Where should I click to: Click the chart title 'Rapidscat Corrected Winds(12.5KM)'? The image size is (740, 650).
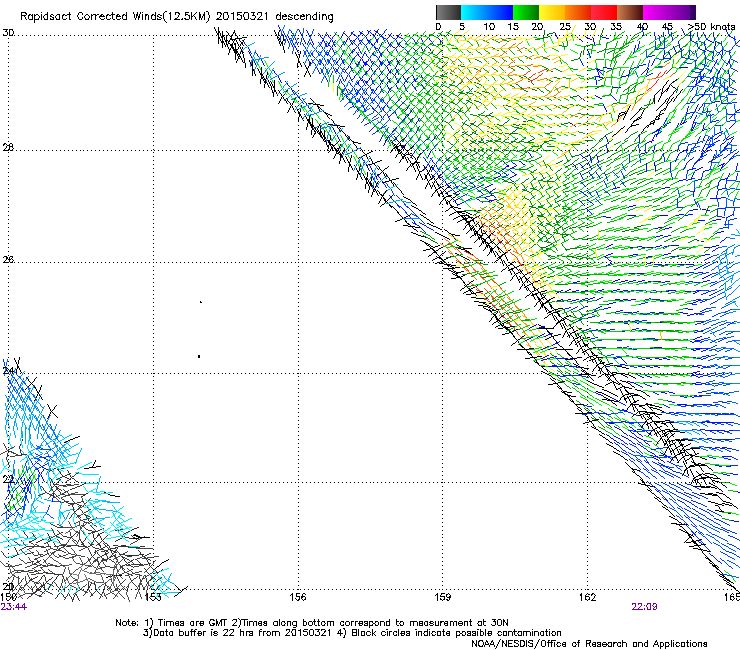coord(115,17)
